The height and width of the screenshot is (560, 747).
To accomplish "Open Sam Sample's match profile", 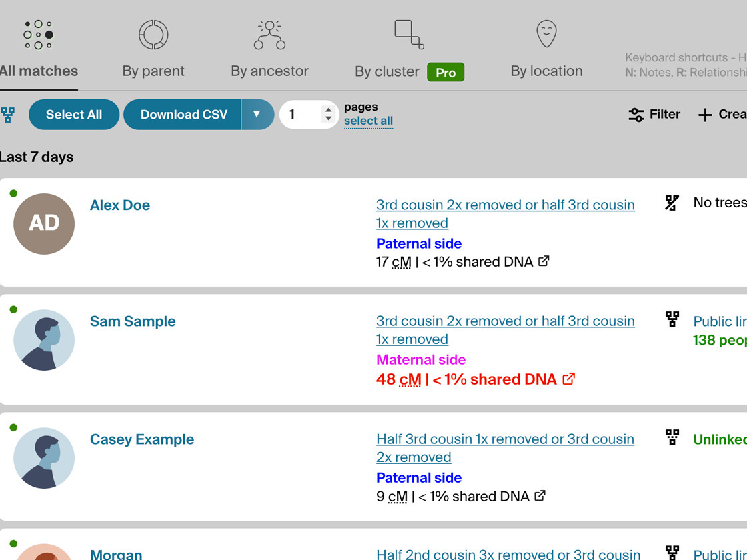I will pos(133,321).
